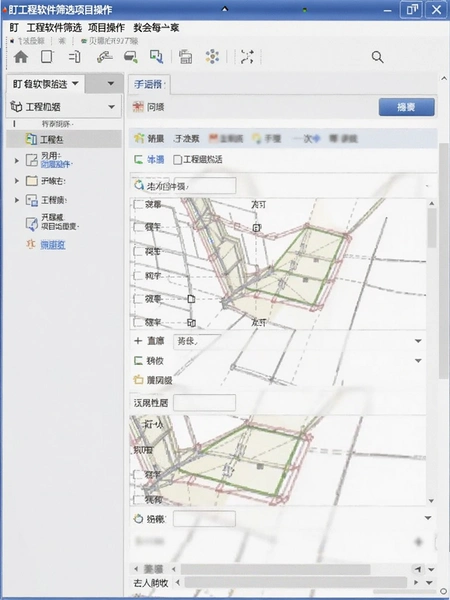Click the orange star icon beside the bottom link

[x=31, y=244]
